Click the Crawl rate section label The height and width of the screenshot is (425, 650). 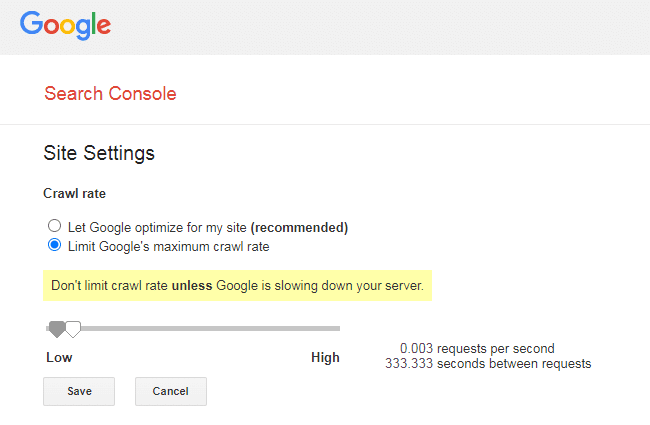pos(74,193)
